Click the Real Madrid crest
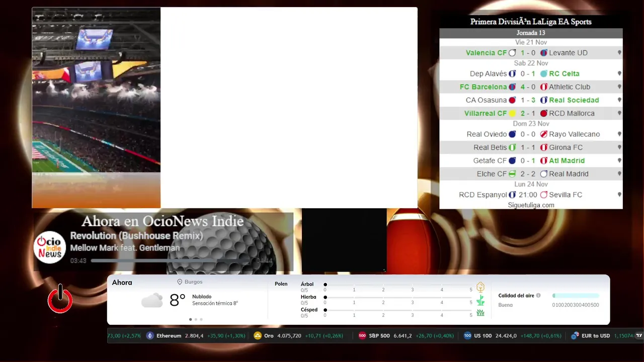This screenshot has height=362, width=644. (544, 174)
